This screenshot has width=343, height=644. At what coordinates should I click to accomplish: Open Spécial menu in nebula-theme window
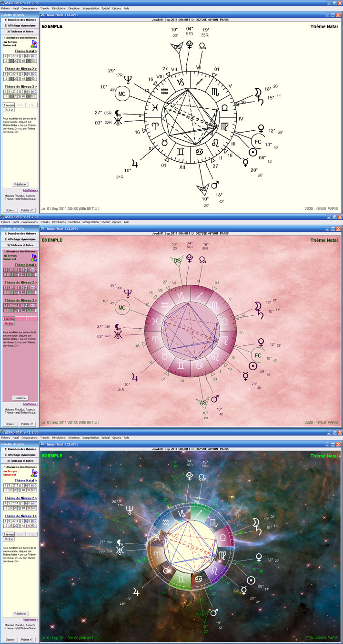click(x=105, y=437)
